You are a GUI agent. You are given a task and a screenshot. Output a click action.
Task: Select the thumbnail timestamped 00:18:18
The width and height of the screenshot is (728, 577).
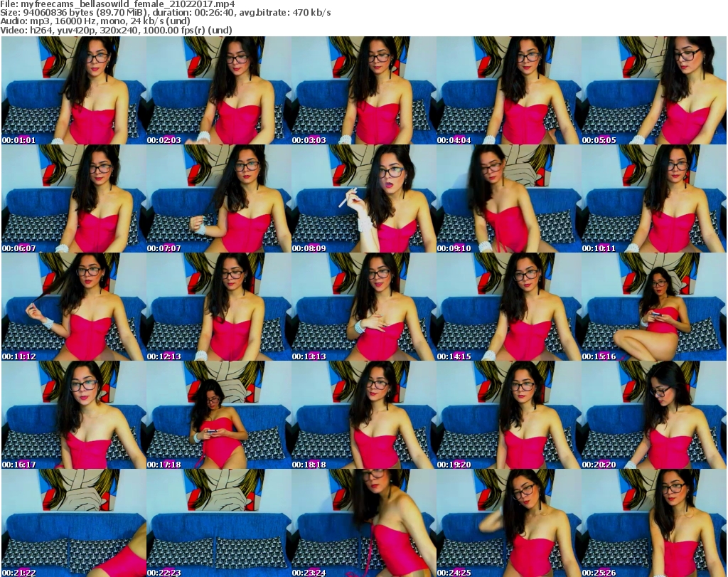[364, 415]
